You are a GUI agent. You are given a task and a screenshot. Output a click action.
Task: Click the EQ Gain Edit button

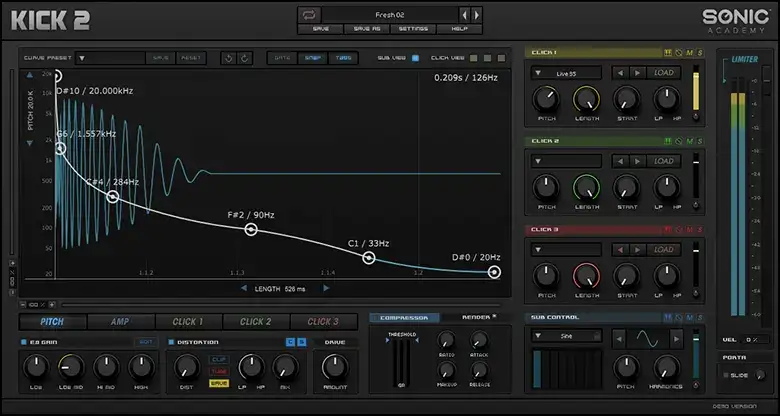point(146,342)
